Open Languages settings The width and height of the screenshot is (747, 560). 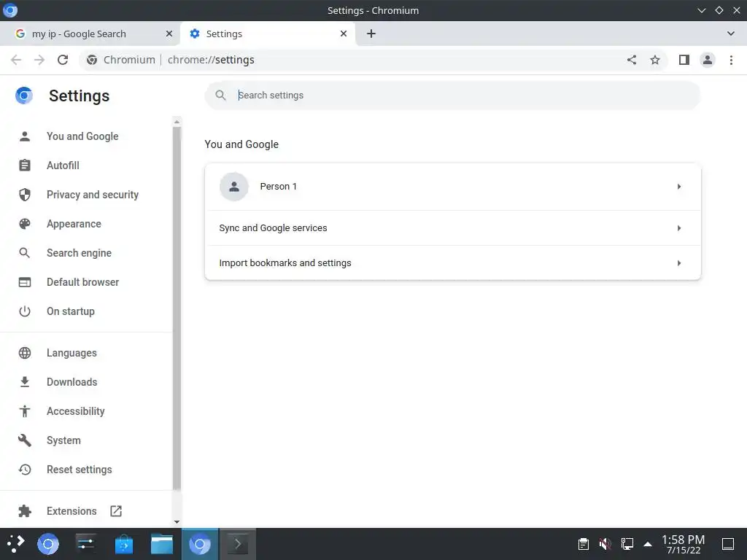coord(71,353)
